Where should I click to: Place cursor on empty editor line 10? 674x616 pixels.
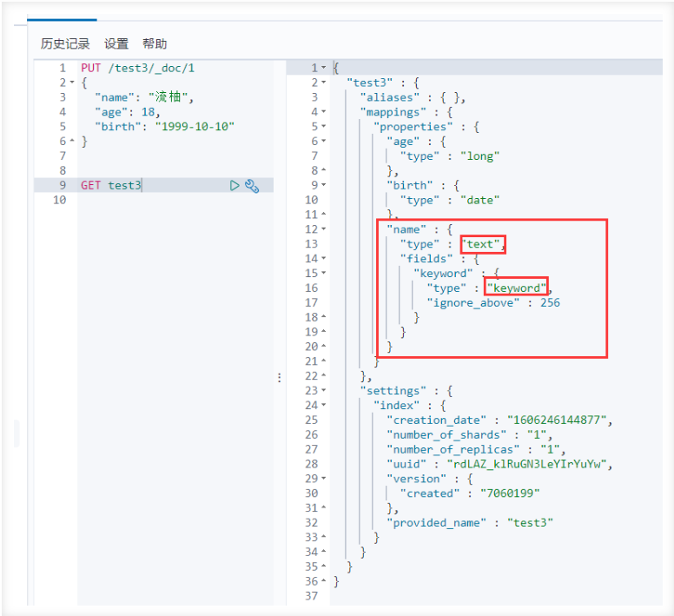(x=175, y=200)
